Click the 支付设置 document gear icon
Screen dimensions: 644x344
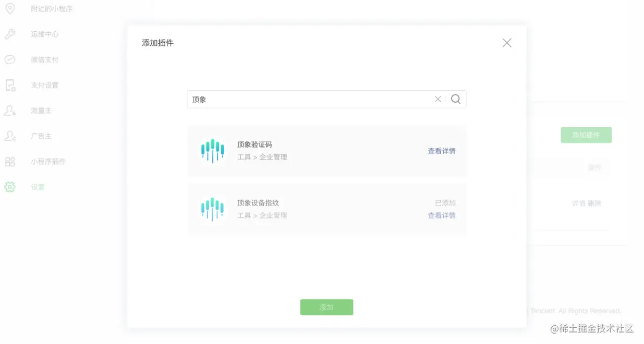pyautogui.click(x=10, y=85)
